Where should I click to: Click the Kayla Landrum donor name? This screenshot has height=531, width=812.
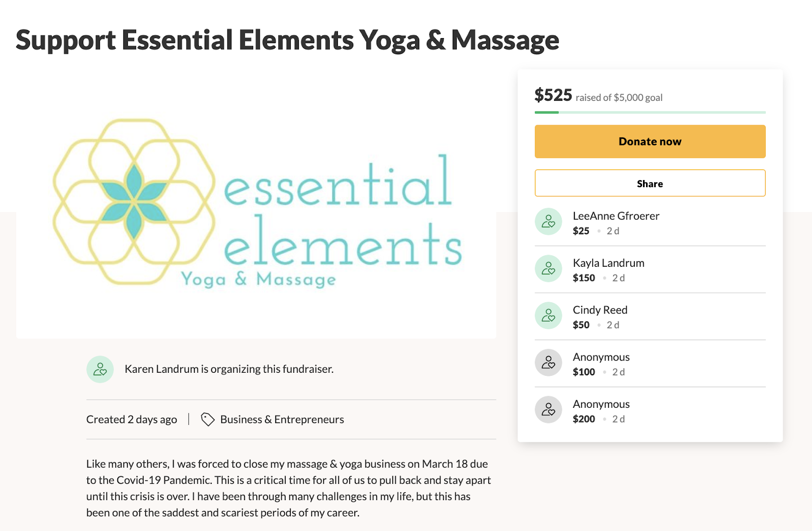tap(608, 263)
